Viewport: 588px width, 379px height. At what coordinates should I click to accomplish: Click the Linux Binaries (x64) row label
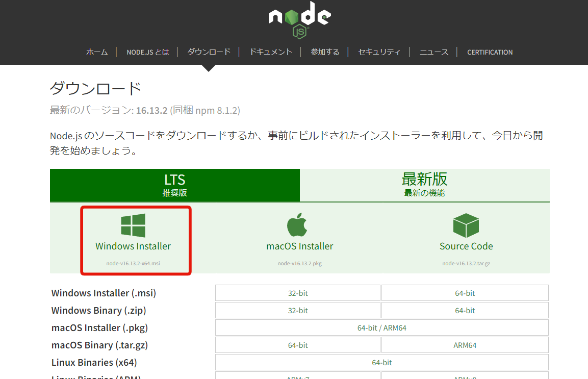pyautogui.click(x=94, y=363)
